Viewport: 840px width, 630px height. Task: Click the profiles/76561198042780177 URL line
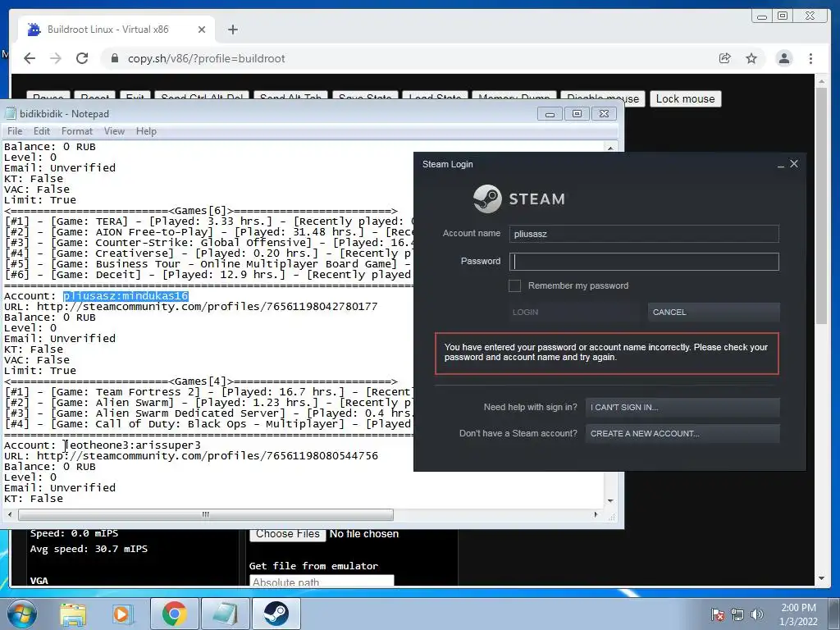(x=190, y=307)
